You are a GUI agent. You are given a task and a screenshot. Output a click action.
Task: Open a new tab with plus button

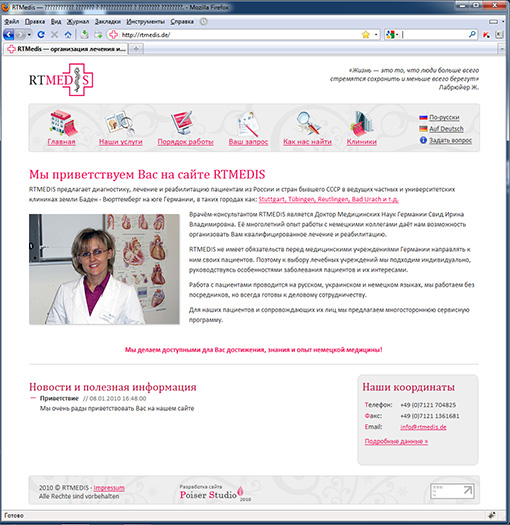pos(136,49)
